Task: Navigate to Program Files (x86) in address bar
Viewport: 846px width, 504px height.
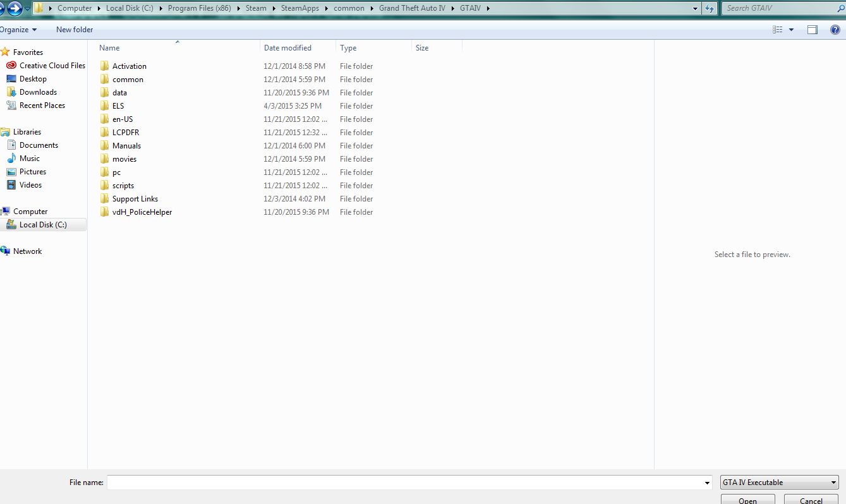Action: (x=199, y=8)
